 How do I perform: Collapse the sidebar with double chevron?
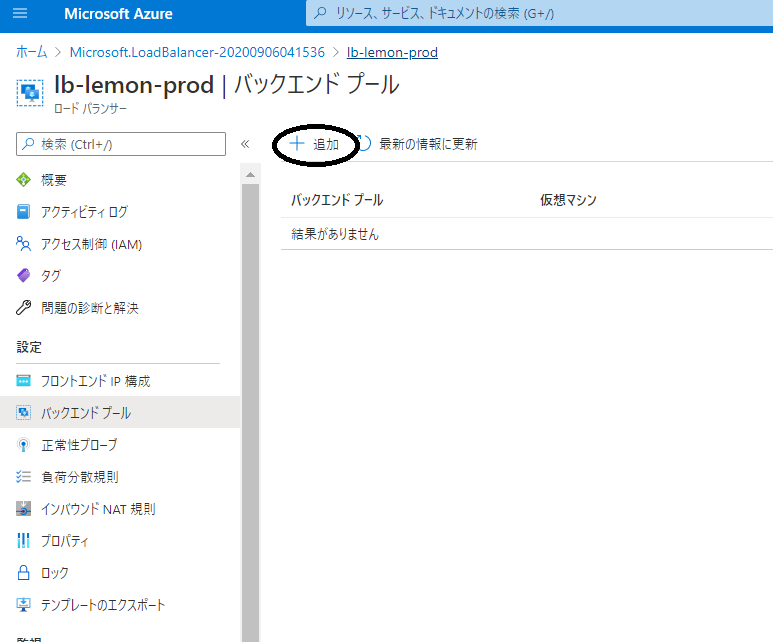[245, 144]
